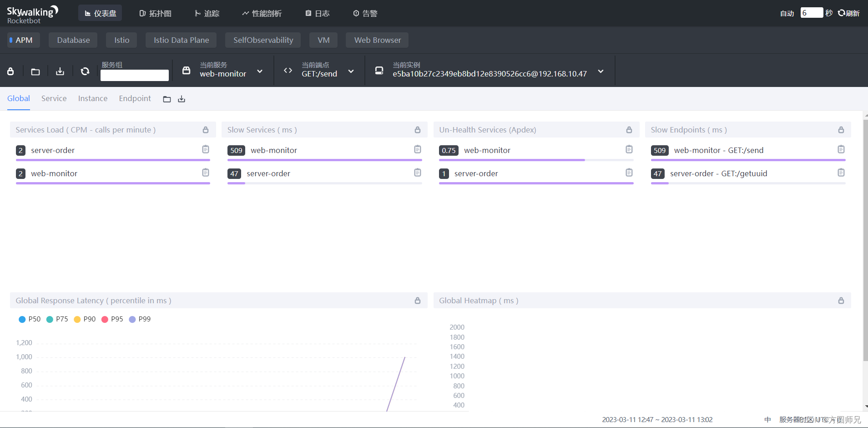Image resolution: width=868 pixels, height=428 pixels.
Task: Copy web-monitor name in Services Load
Action: 206,173
